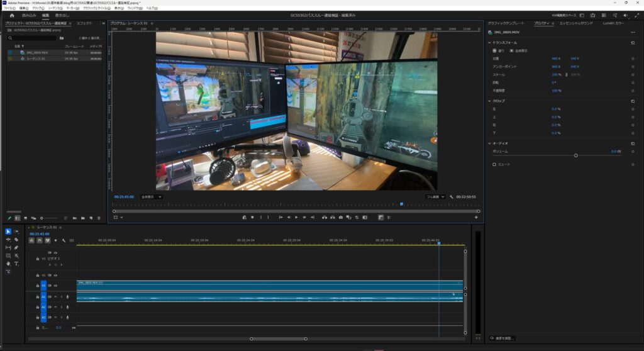Image resolution: width=644 pixels, height=351 pixels.
Task: Click the button at bottom of Properties panel
Action: point(502,338)
